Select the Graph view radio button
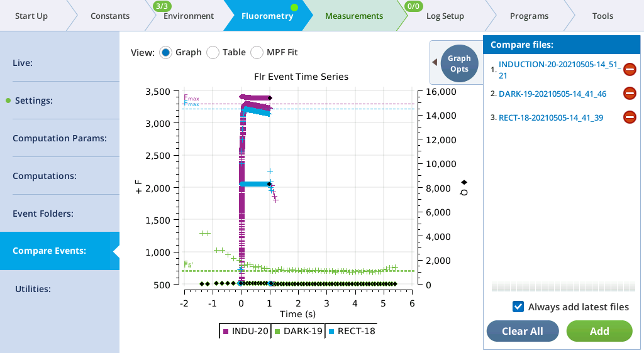This screenshot has height=353, width=644. pyautogui.click(x=166, y=52)
